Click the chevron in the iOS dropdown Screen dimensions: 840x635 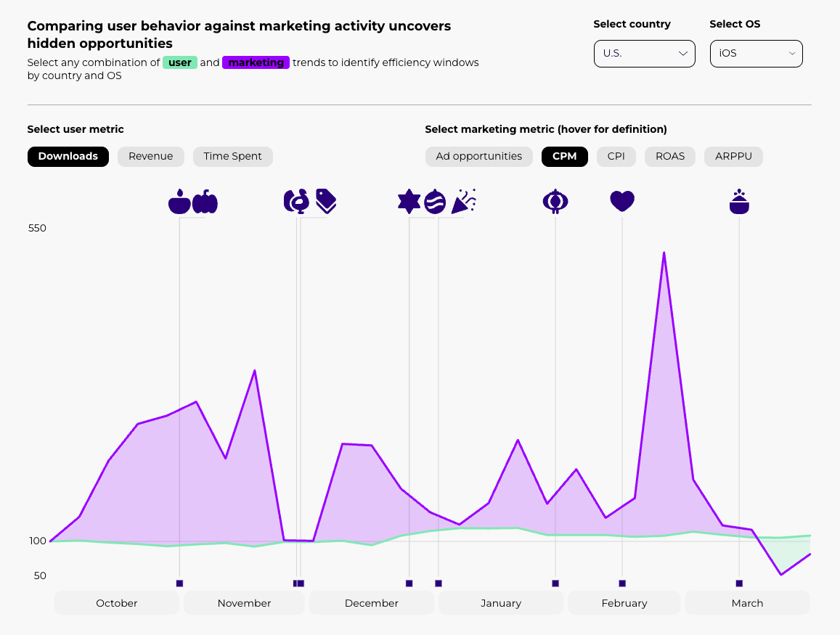click(x=792, y=54)
